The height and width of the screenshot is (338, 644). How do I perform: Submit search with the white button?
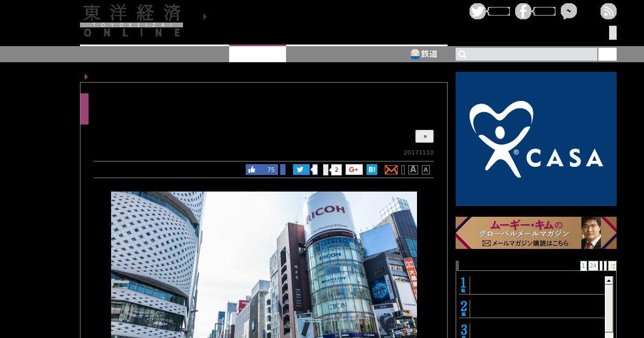coord(608,54)
